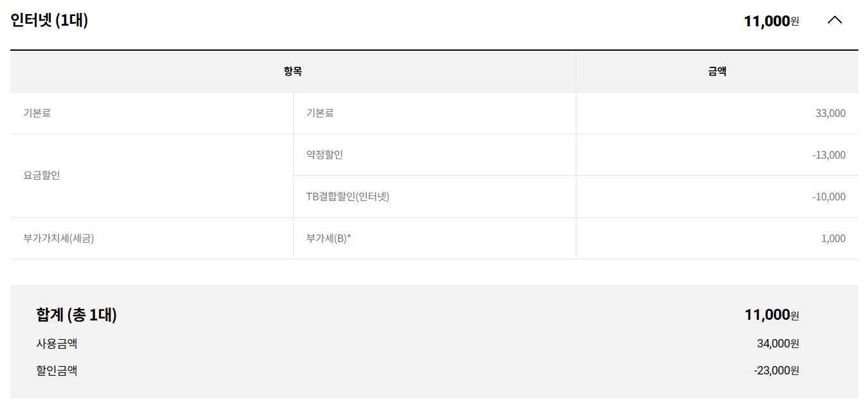868x411 pixels.
Task: Click the 합계 (총 1대) summary label
Action: (76, 315)
